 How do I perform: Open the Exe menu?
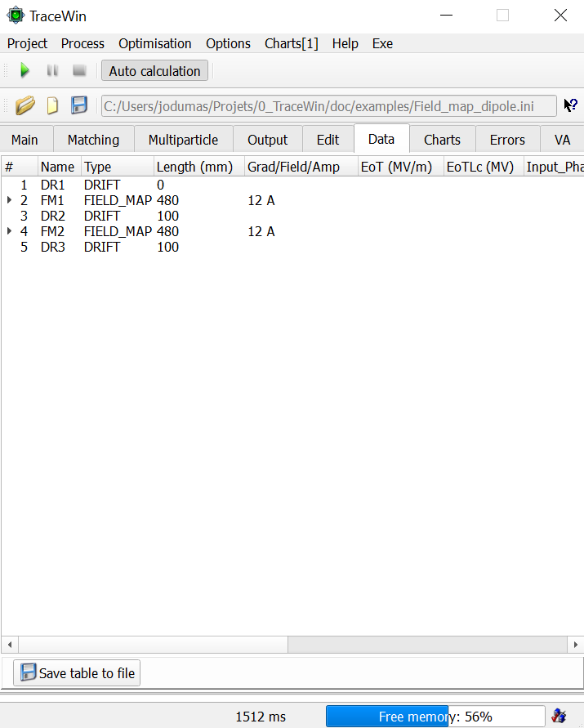pyautogui.click(x=382, y=43)
